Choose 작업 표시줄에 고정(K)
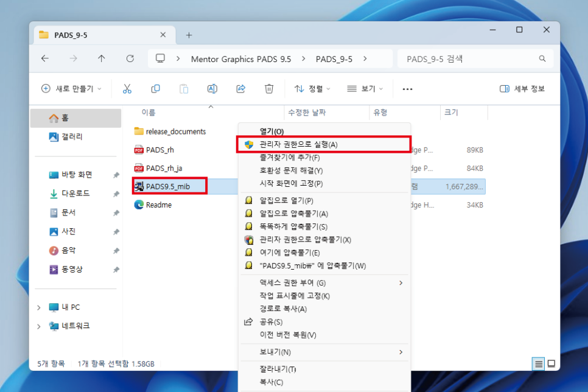Viewport: 588px width, 392px height. pyautogui.click(x=325, y=296)
